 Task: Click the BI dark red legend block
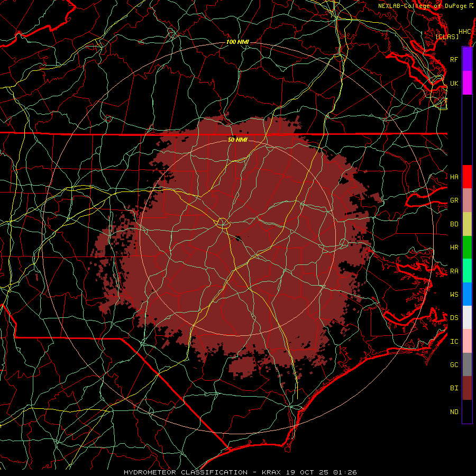[x=467, y=388]
